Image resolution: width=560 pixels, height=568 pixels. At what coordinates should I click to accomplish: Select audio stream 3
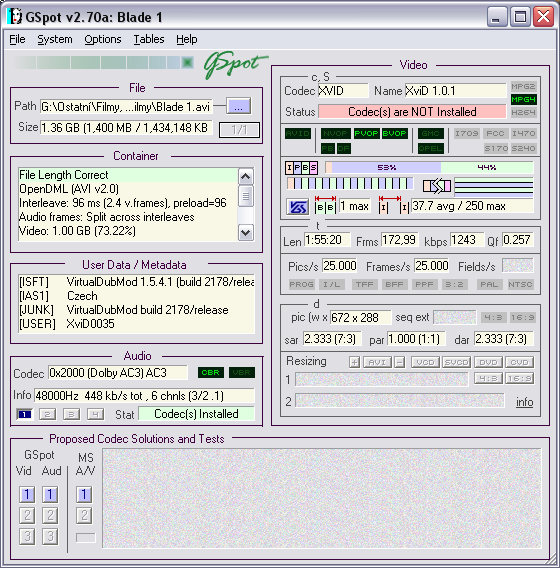coord(71,414)
